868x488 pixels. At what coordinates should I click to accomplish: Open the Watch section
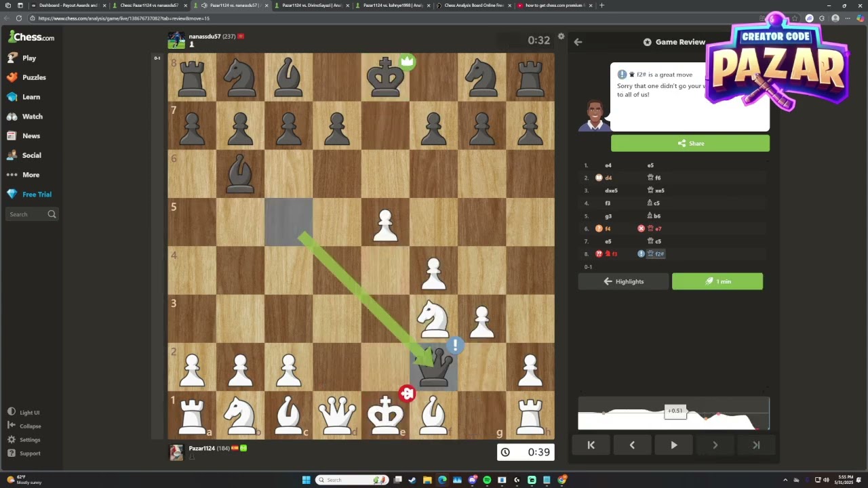point(24,117)
